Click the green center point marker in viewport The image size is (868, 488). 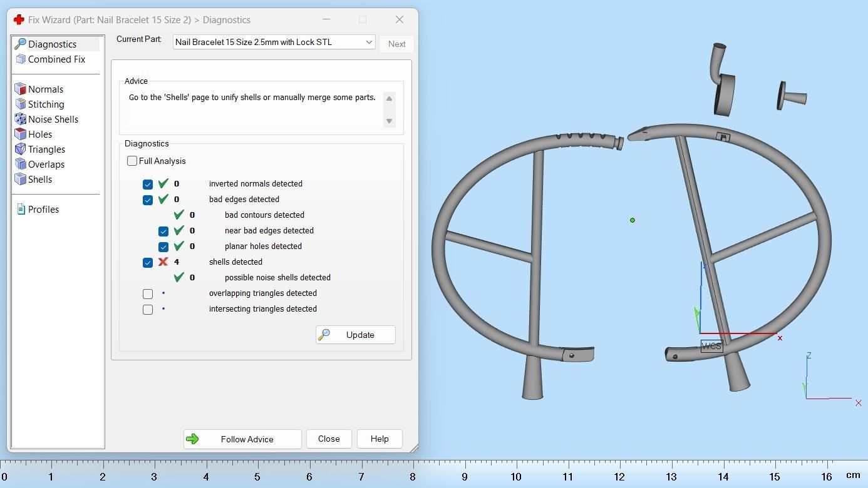pos(633,220)
